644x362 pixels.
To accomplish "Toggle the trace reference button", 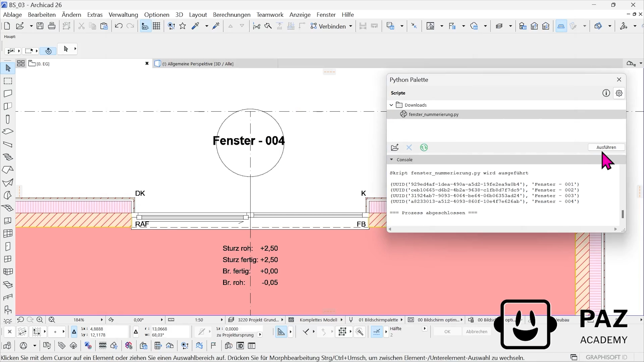I will point(390,26).
